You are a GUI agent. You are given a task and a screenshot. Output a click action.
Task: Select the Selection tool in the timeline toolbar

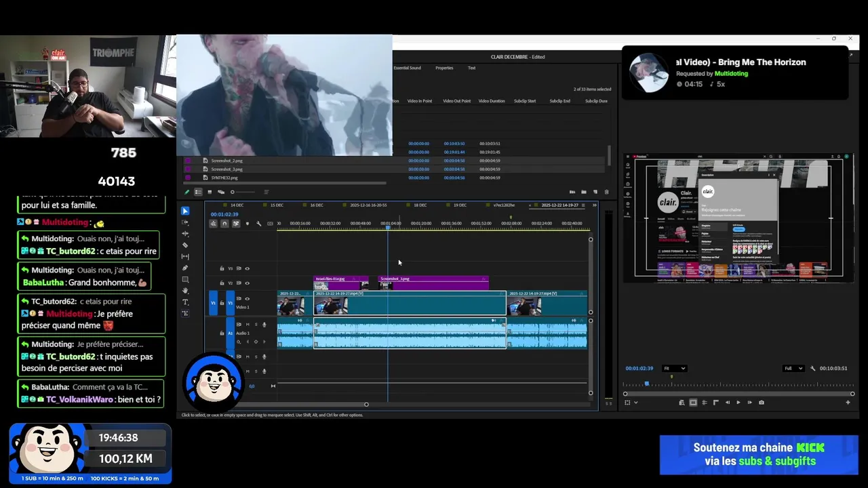[x=185, y=211]
